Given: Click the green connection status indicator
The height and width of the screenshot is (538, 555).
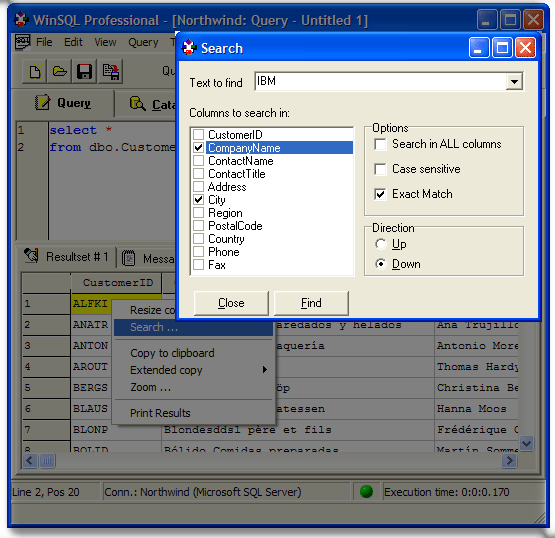Looking at the screenshot, I should coord(366,491).
